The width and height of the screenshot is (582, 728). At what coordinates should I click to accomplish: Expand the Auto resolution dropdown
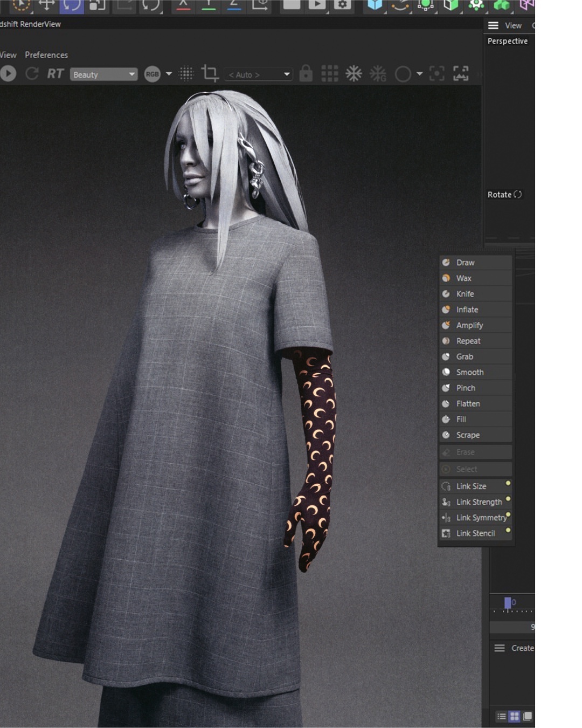258,74
